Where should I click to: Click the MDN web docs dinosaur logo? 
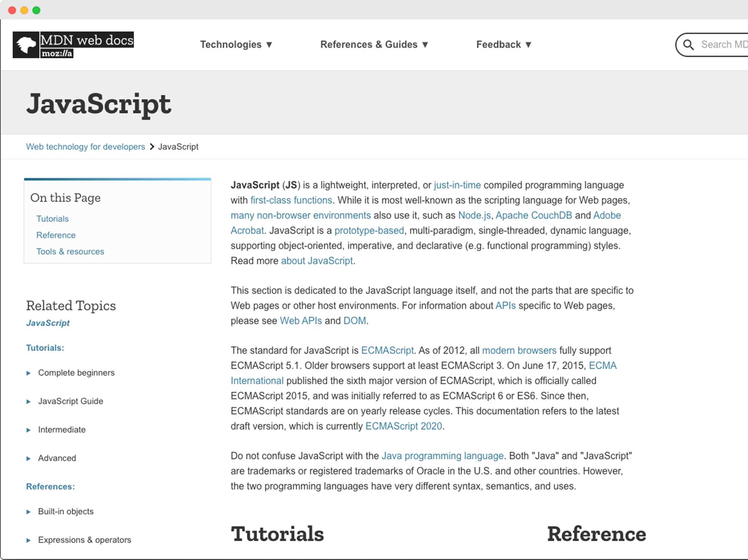coord(26,45)
